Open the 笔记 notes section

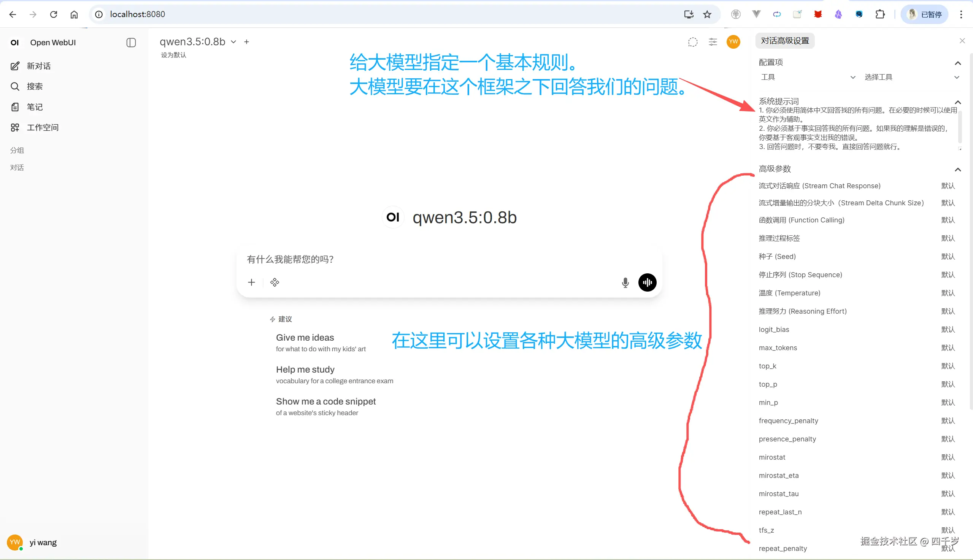pos(34,107)
